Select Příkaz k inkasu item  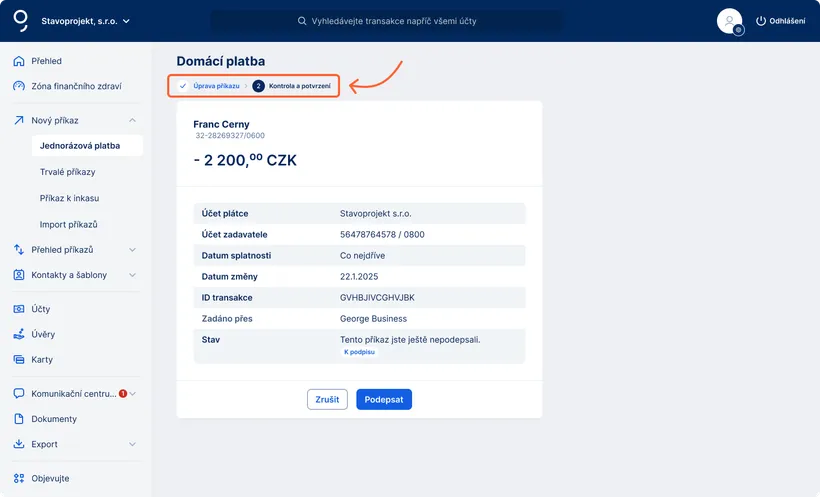69,198
